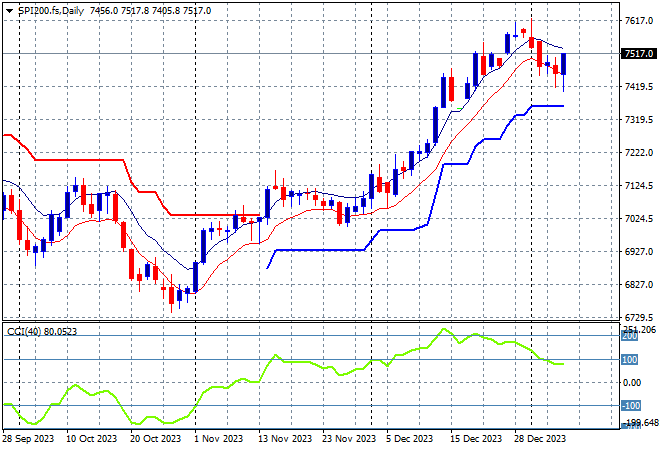Image resolution: width=660 pixels, height=450 pixels.
Task: Click the current price label 7517.0
Action: click(x=637, y=54)
